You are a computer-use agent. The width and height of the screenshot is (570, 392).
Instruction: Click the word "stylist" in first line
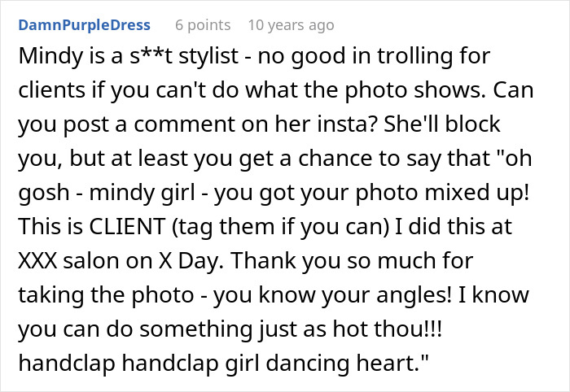(208, 57)
